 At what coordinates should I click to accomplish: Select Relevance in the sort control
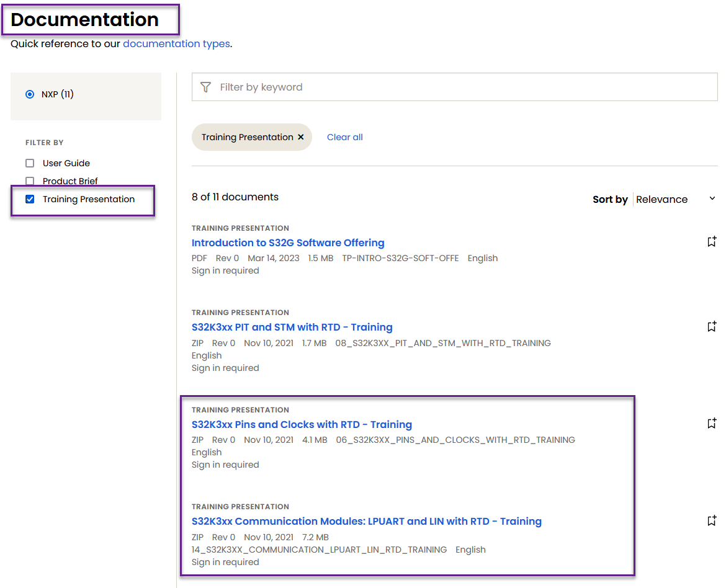[661, 199]
